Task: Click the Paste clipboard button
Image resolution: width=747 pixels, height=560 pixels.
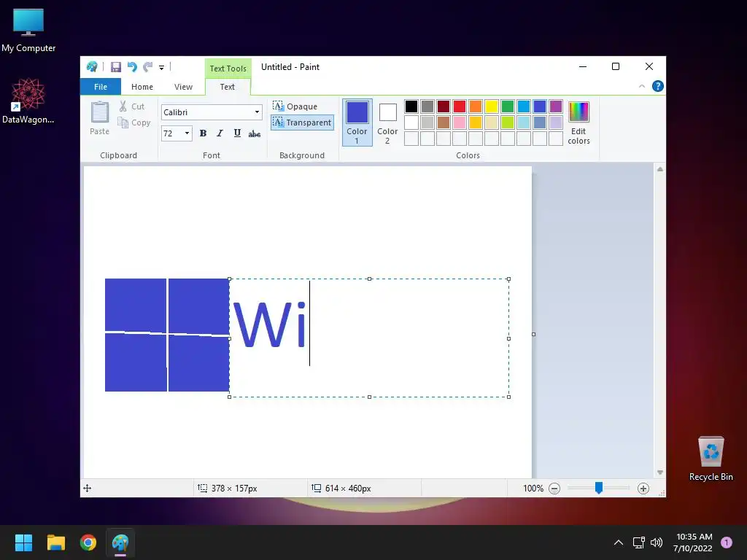Action: point(99,118)
